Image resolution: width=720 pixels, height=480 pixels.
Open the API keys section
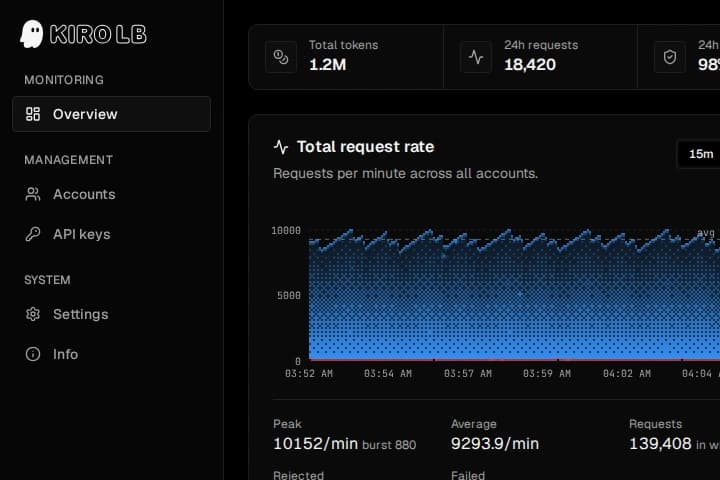112,234
